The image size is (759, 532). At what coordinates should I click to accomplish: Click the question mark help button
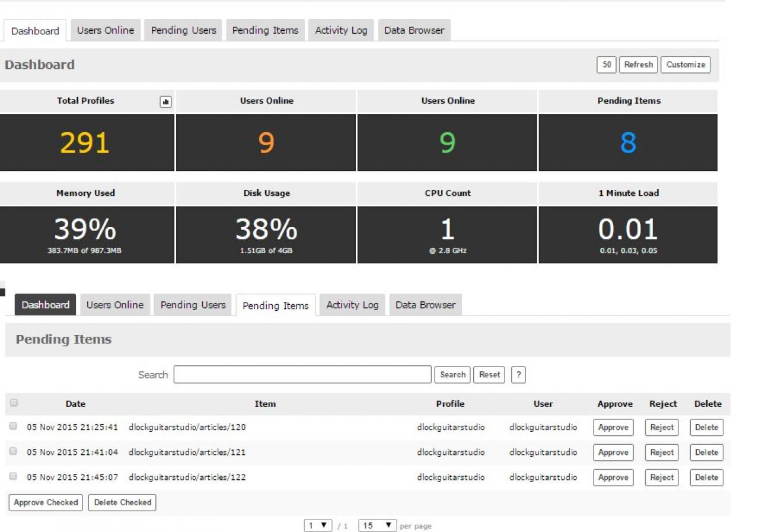pos(518,375)
